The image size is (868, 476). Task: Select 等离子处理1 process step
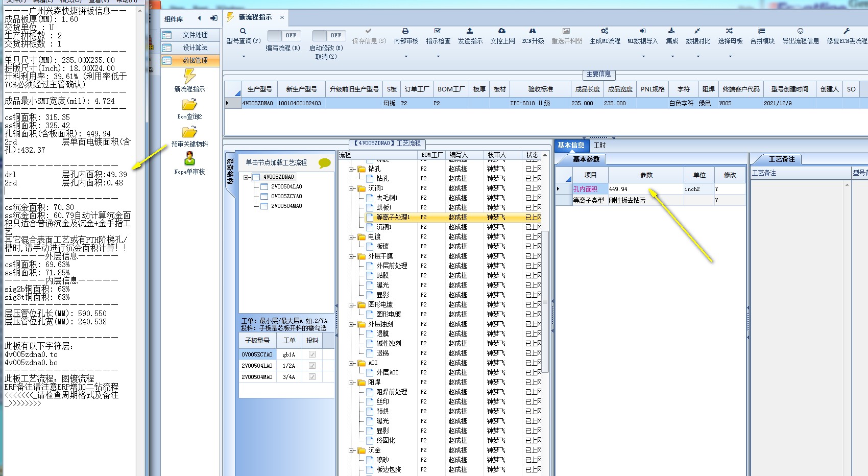pos(393,218)
